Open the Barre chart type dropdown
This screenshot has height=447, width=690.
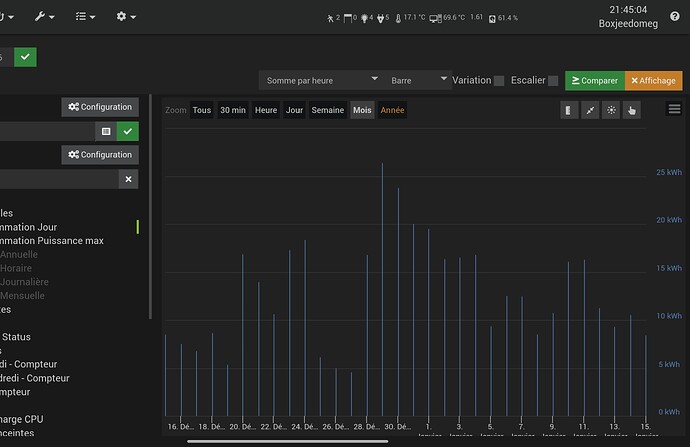418,80
